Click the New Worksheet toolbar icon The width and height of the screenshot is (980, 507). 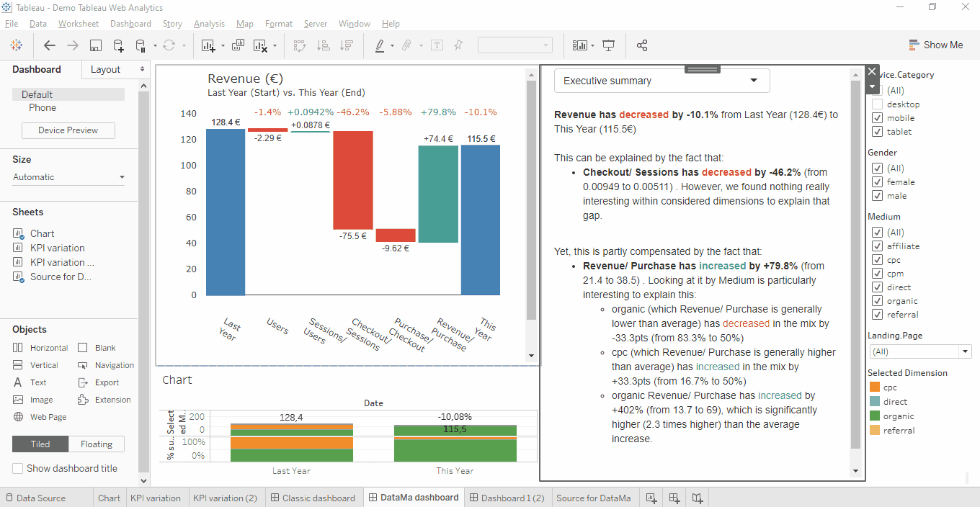(208, 45)
